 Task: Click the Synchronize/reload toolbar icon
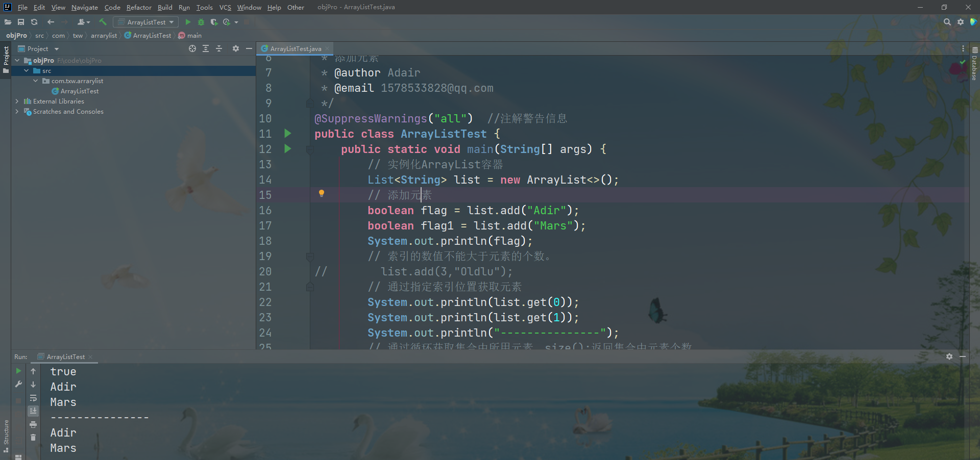point(34,22)
